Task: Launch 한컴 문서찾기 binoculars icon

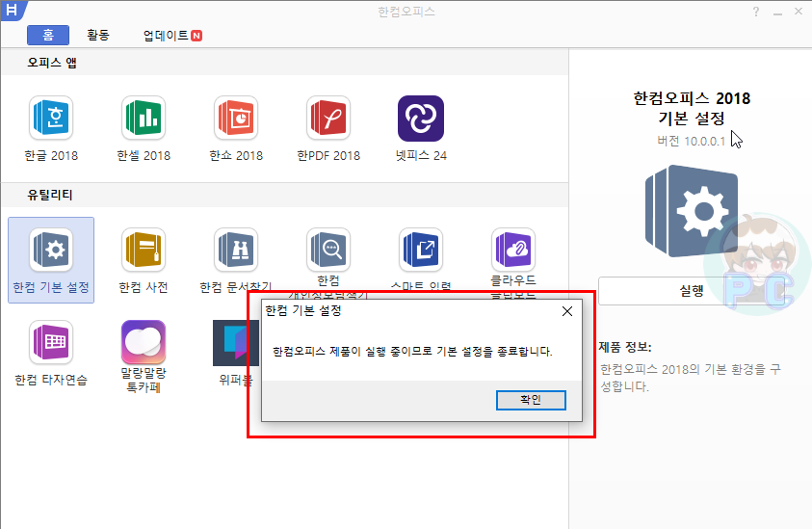Action: (236, 251)
